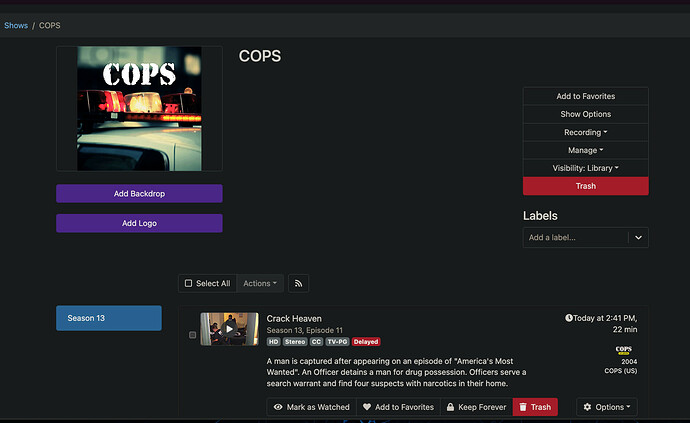690x423 pixels.
Task: Click the COPS channel logo icon
Action: (x=624, y=350)
